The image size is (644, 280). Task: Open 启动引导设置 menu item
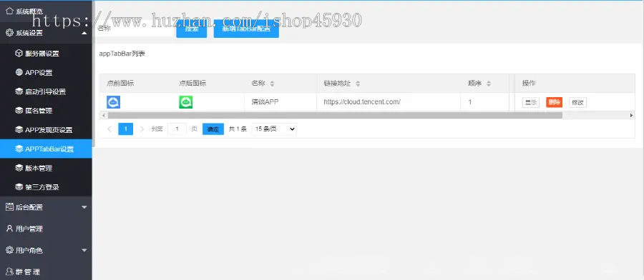coord(46,91)
